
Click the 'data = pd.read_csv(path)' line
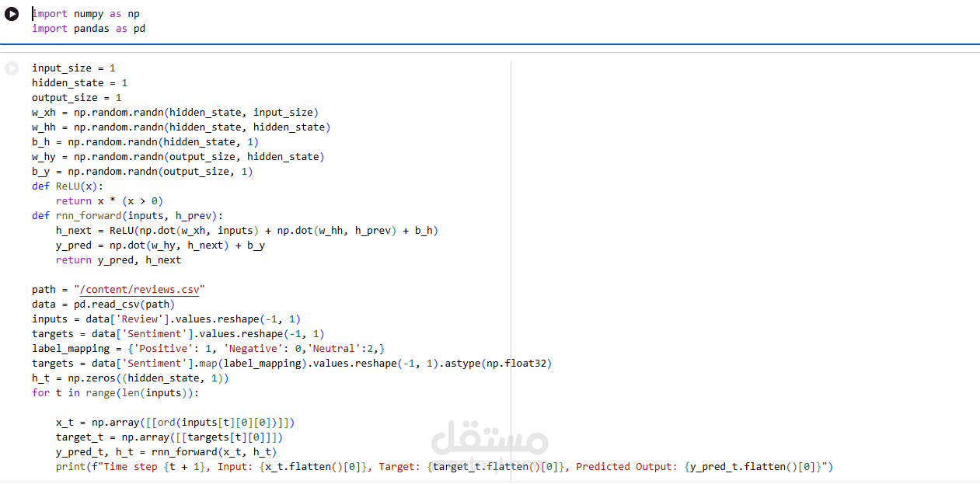point(103,305)
